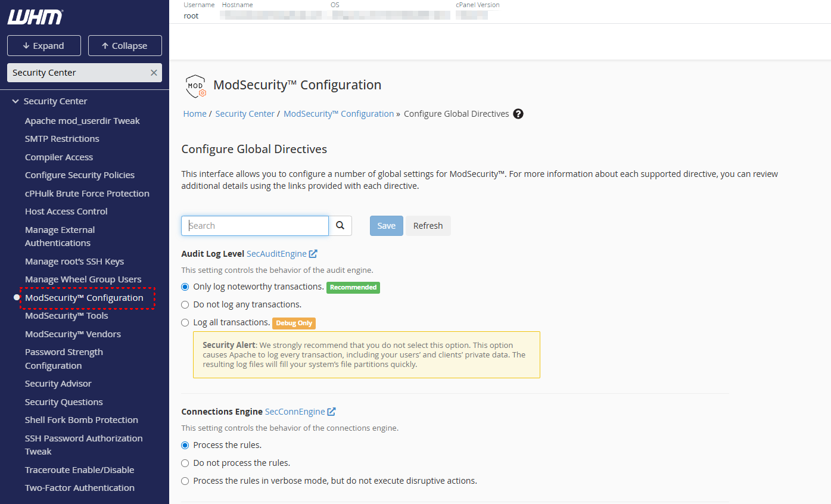
Task: Open Manage root's SSH Keys
Action: point(74,262)
